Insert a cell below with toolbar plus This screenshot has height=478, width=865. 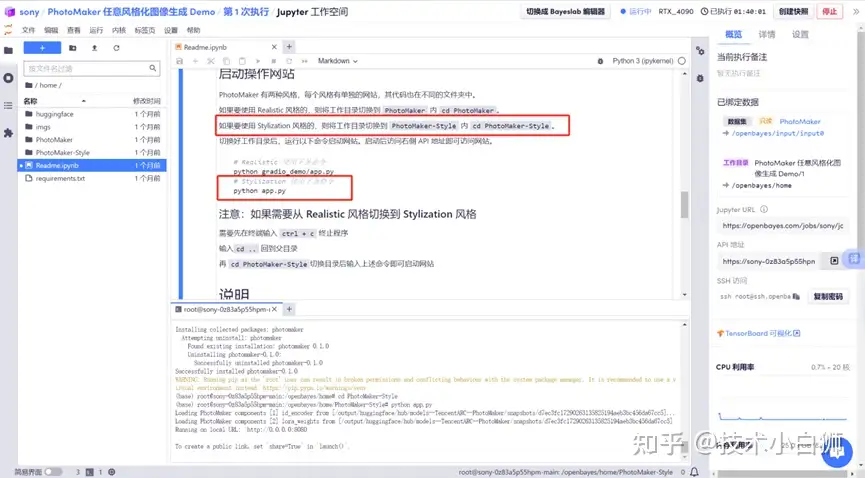(195, 61)
